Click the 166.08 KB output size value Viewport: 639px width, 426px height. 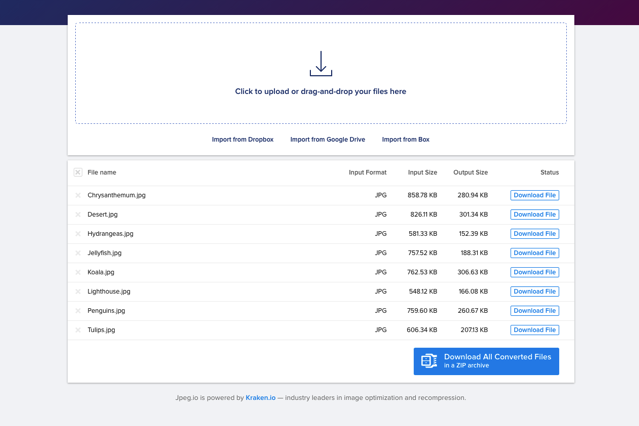[x=473, y=291]
